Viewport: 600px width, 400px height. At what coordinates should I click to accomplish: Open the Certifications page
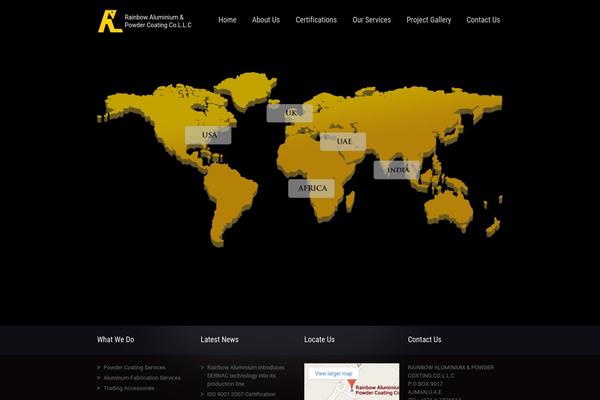click(316, 20)
